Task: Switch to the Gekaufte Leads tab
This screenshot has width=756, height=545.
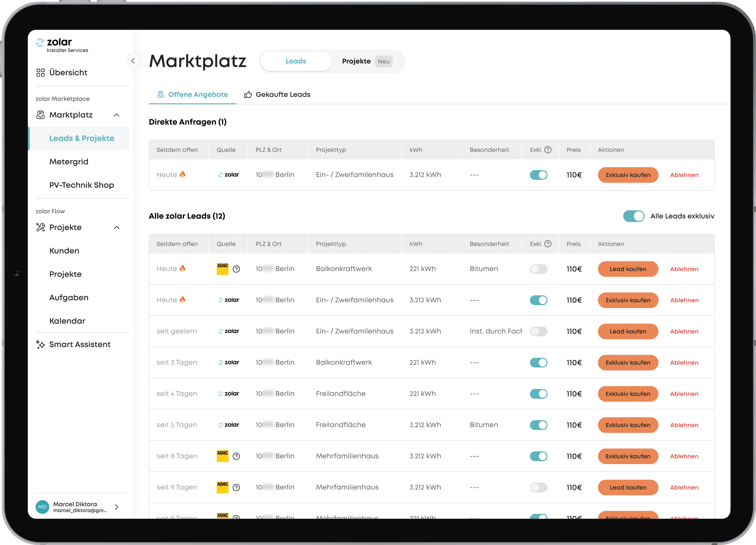Action: point(277,95)
